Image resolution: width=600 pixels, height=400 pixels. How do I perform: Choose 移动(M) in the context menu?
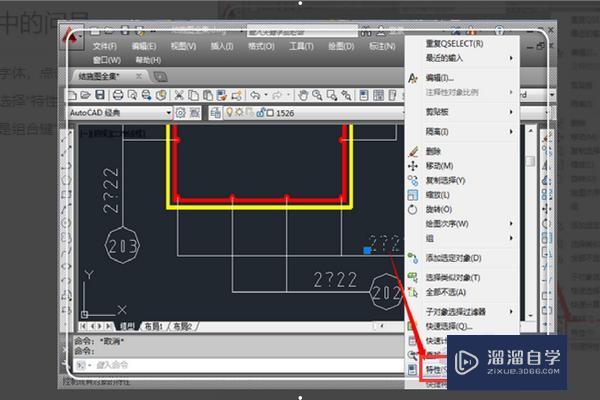tap(462, 166)
